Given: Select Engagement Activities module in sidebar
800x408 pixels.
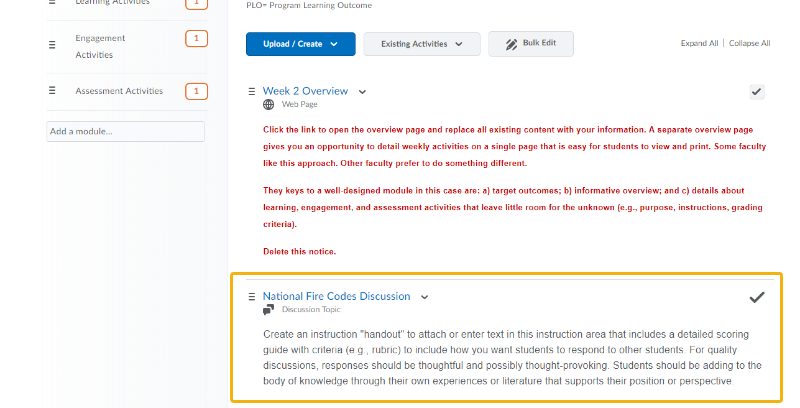Looking at the screenshot, I should coord(100,46).
